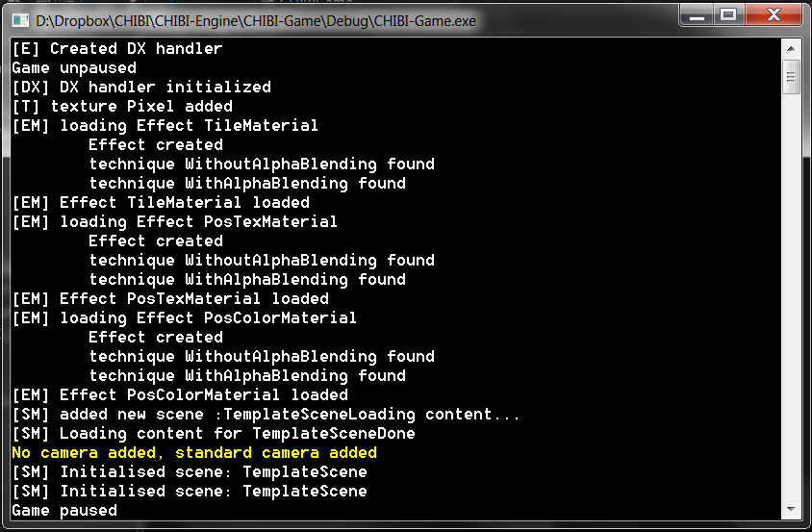Minimize the CHIBI-Game.exe console window
The height and width of the screenshot is (532, 812).
(x=697, y=15)
